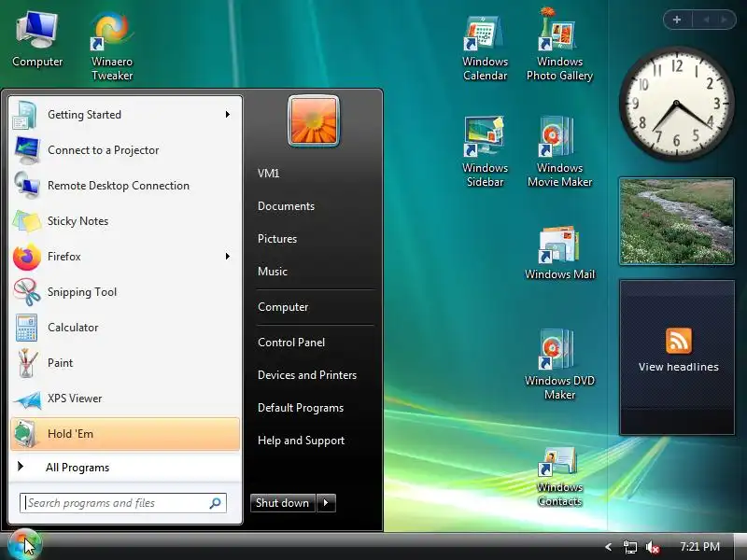Click the Snipping Tool scissors icon
The width and height of the screenshot is (747, 560).
pos(27,292)
